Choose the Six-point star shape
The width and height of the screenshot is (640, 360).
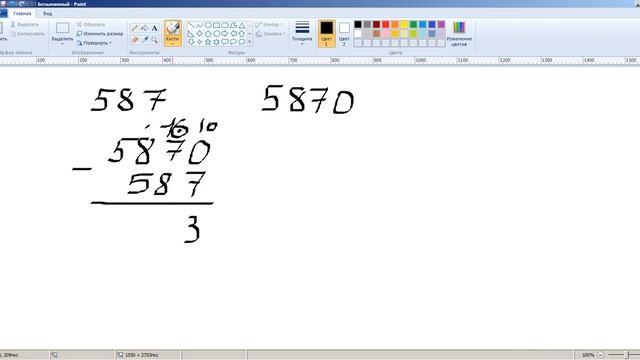(x=216, y=42)
